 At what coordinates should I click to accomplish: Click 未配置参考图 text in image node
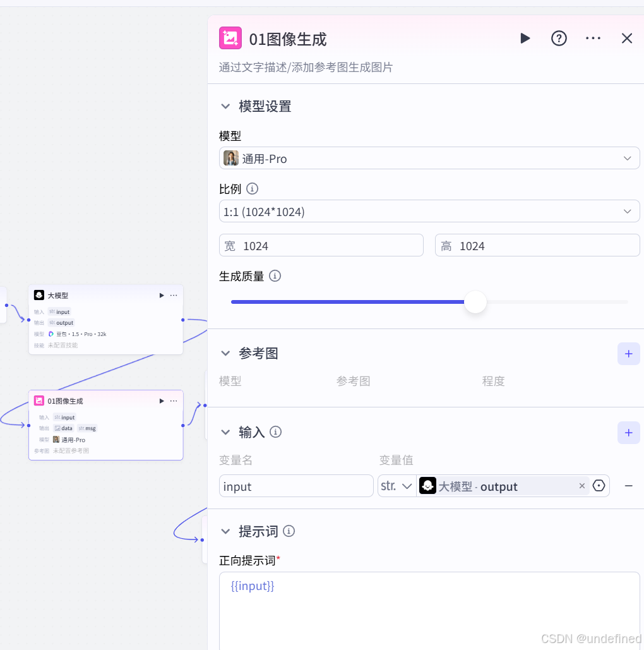click(x=71, y=451)
